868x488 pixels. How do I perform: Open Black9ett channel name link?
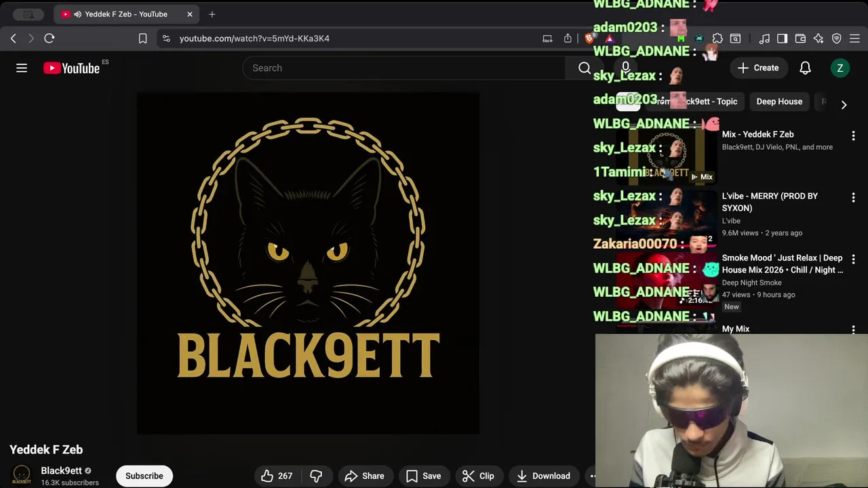(x=61, y=470)
